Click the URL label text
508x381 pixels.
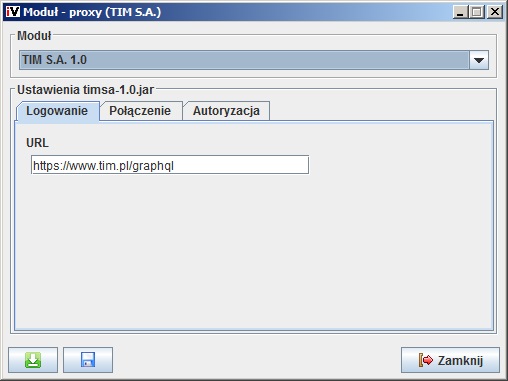(37, 143)
